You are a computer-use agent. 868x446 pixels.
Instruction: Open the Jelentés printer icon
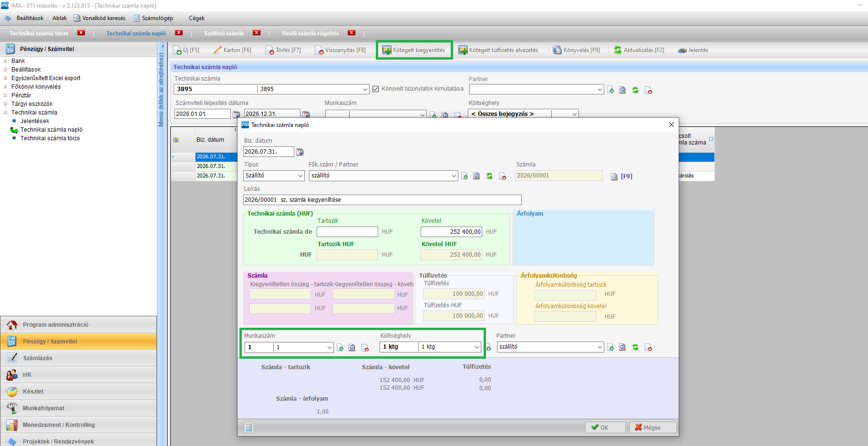click(682, 50)
